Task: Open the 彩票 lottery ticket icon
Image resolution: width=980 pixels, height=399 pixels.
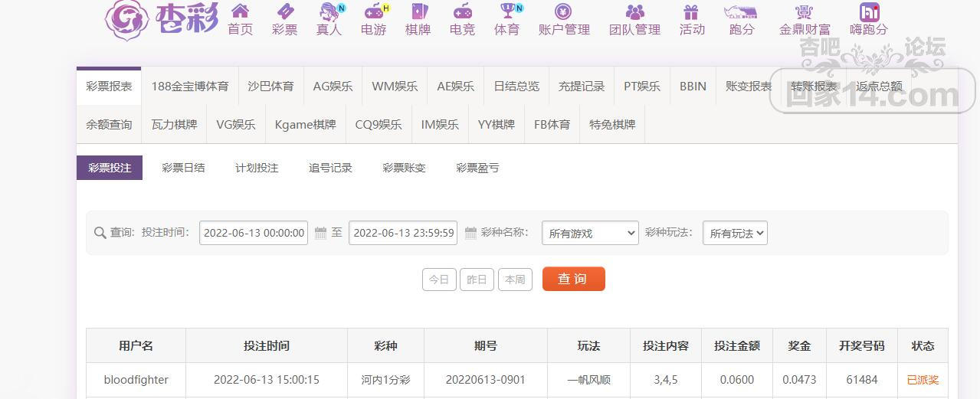Action: [x=284, y=11]
